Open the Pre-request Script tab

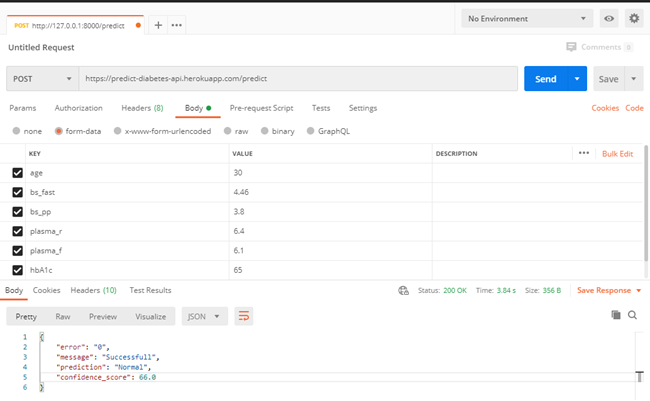(x=261, y=108)
